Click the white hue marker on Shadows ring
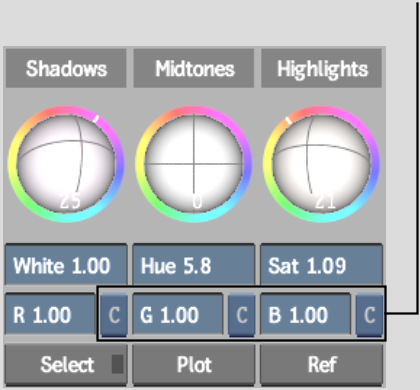 point(96,119)
